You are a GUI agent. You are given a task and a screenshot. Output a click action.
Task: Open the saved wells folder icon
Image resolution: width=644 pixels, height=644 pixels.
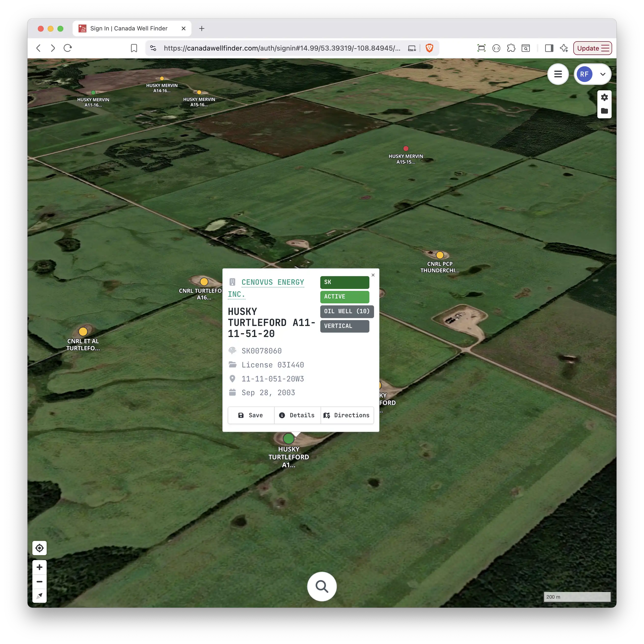pyautogui.click(x=604, y=111)
